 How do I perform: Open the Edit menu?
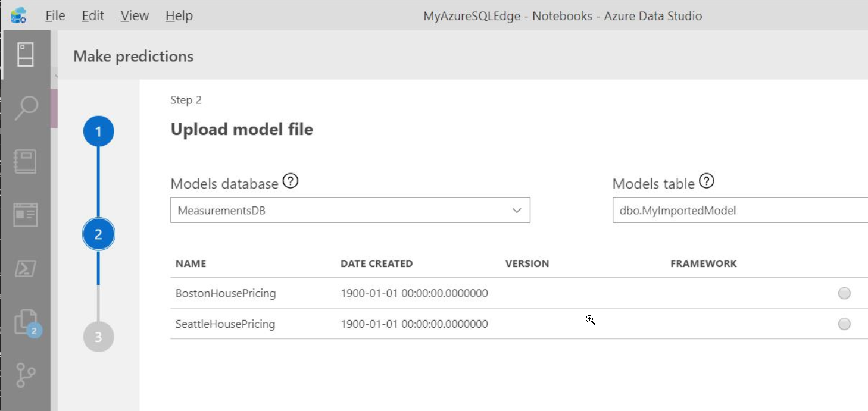pos(93,16)
